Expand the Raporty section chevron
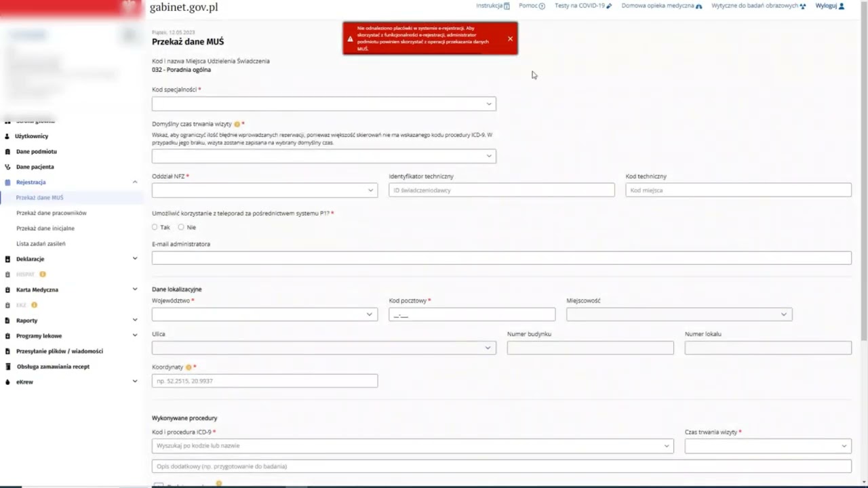The height and width of the screenshot is (488, 868). coord(135,321)
